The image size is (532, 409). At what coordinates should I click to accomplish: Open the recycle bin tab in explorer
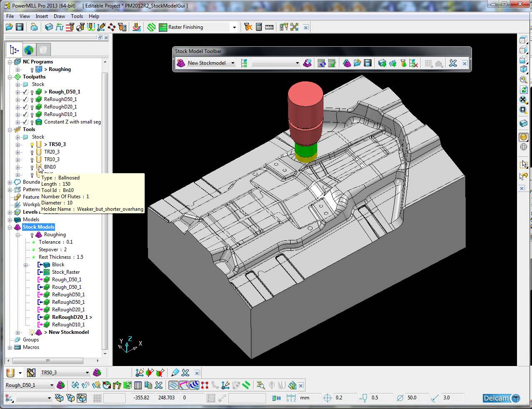pyautogui.click(x=43, y=50)
